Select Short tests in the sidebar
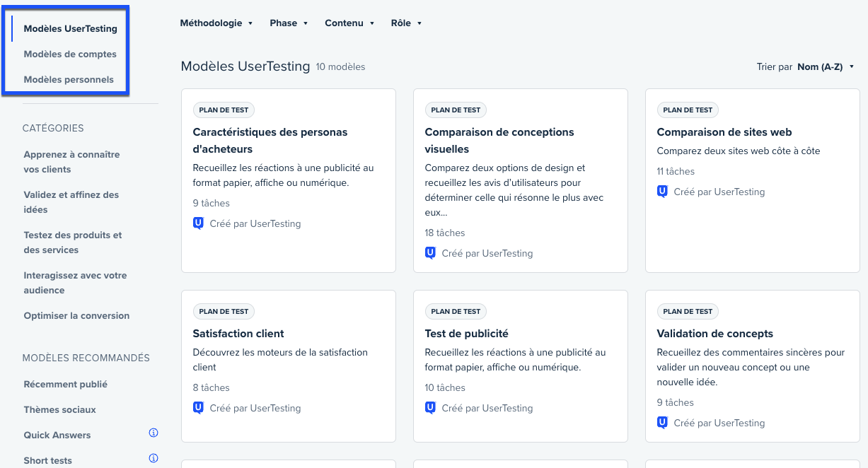868x468 pixels. pyautogui.click(x=48, y=461)
